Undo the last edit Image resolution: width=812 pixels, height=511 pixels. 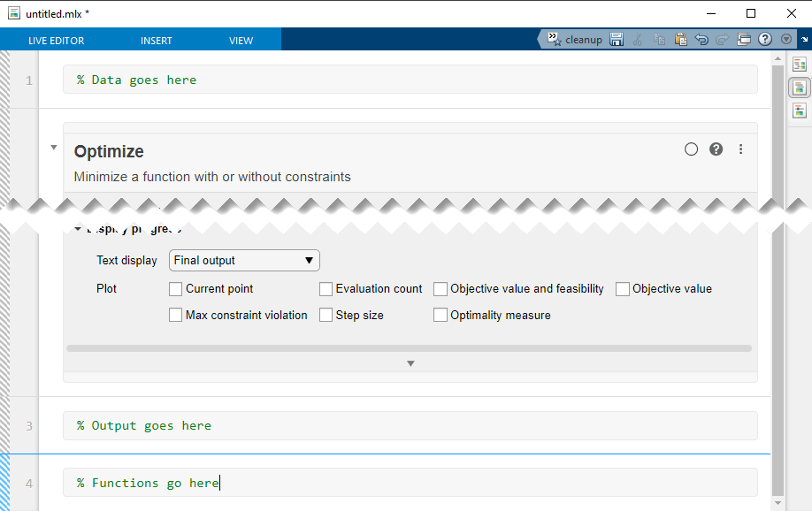[x=701, y=39]
